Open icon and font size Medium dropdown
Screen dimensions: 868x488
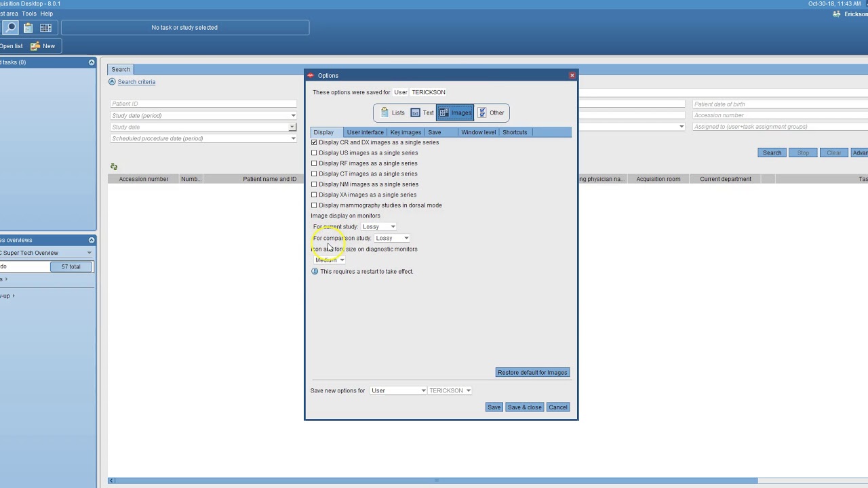click(x=330, y=260)
